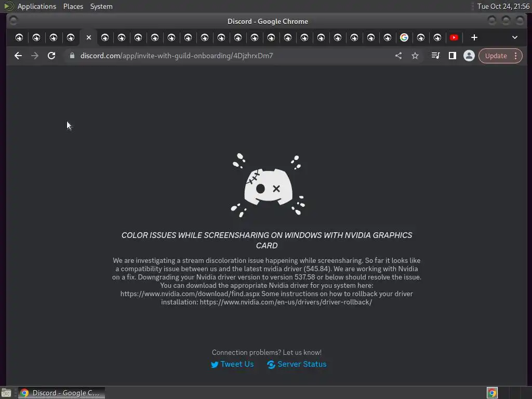Click 'Connection problems? Let us know!' text
532x399 pixels.
click(x=267, y=352)
